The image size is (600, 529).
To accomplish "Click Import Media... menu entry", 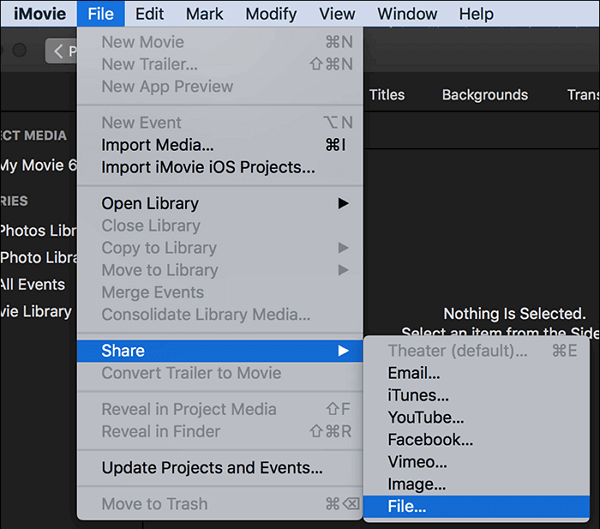I will (x=157, y=145).
